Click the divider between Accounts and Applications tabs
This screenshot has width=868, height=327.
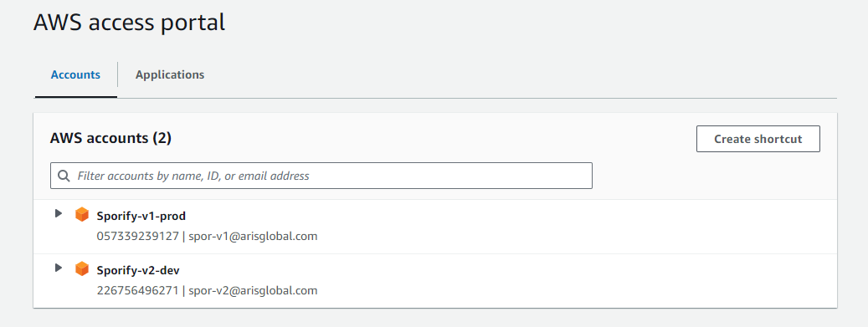click(x=117, y=74)
